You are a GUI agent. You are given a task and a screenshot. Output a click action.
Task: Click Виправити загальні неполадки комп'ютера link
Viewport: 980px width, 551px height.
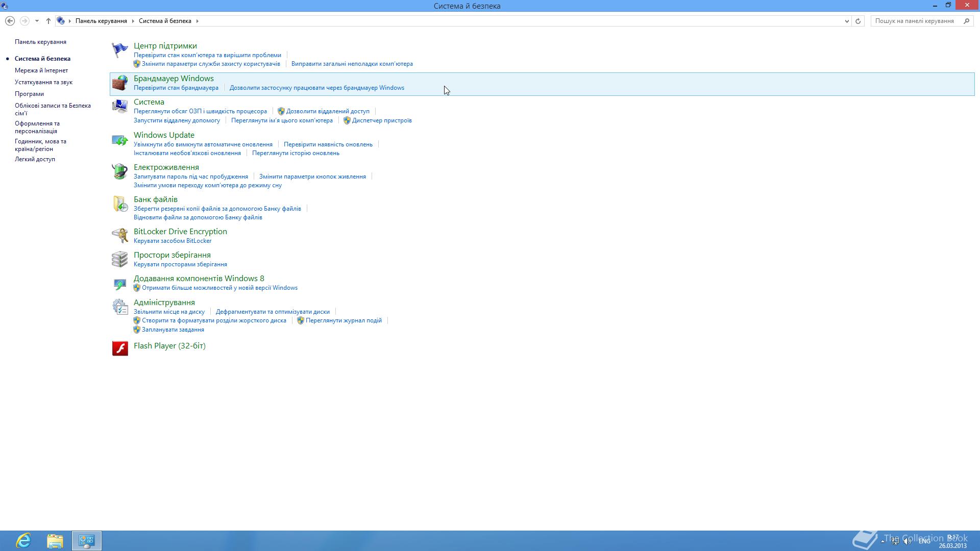(x=352, y=64)
